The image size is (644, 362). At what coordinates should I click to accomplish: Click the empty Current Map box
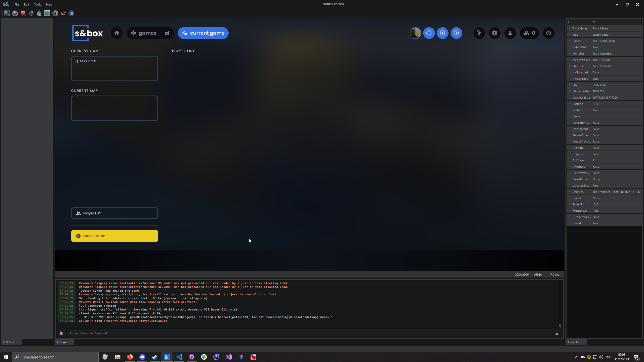[x=114, y=108]
